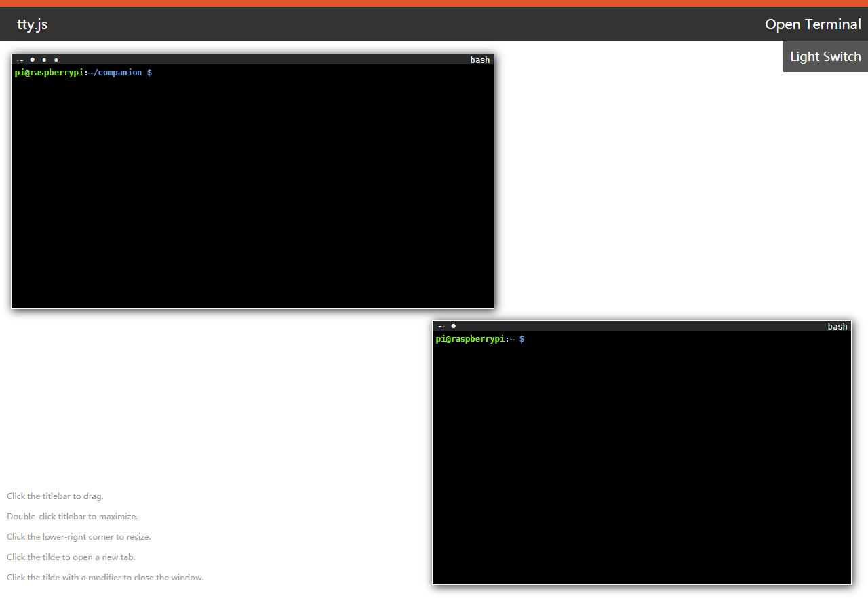This screenshot has width=868, height=598.
Task: Click the pi@raspberrypi:~/companion prompt line
Action: click(83, 73)
